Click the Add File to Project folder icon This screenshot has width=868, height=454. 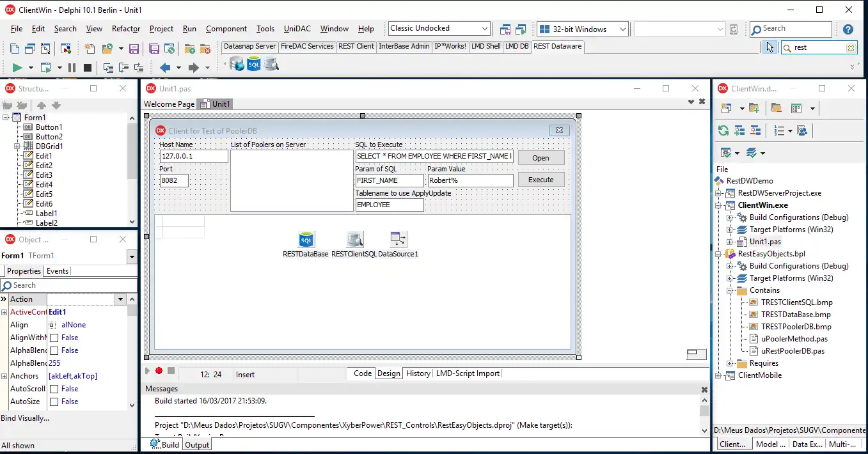(190, 49)
